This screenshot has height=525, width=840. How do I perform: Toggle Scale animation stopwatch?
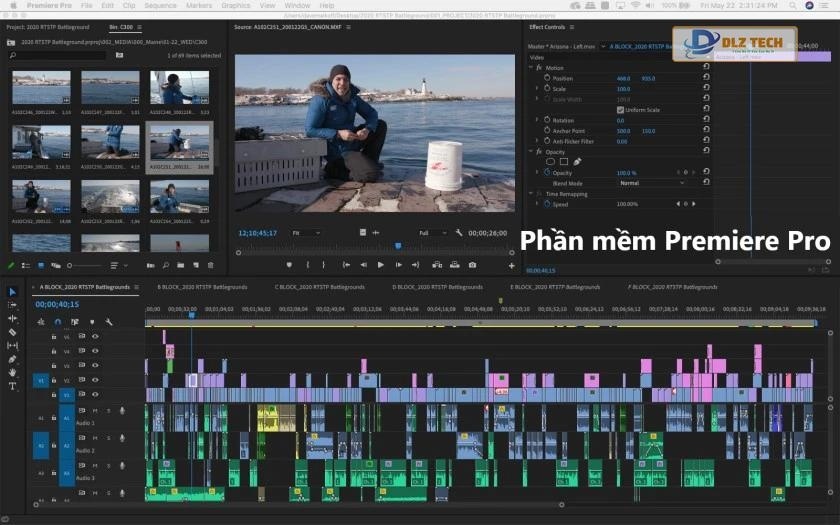pyautogui.click(x=547, y=88)
